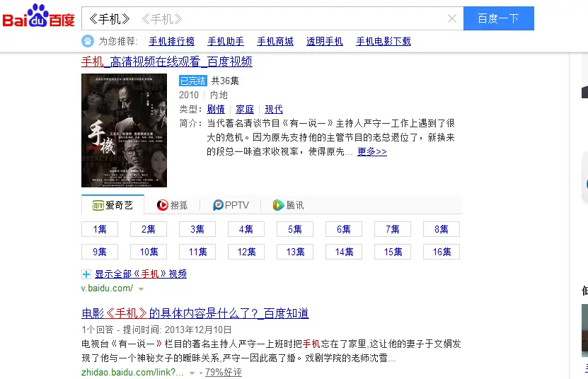This screenshot has height=379, width=588.
Task: Open the 透明手机 suggestion
Action: click(325, 41)
